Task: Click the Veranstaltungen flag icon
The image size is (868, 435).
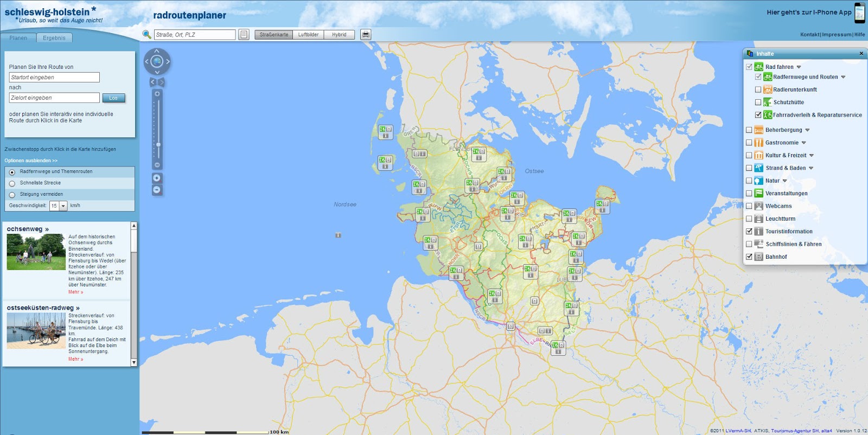Action: click(x=759, y=193)
